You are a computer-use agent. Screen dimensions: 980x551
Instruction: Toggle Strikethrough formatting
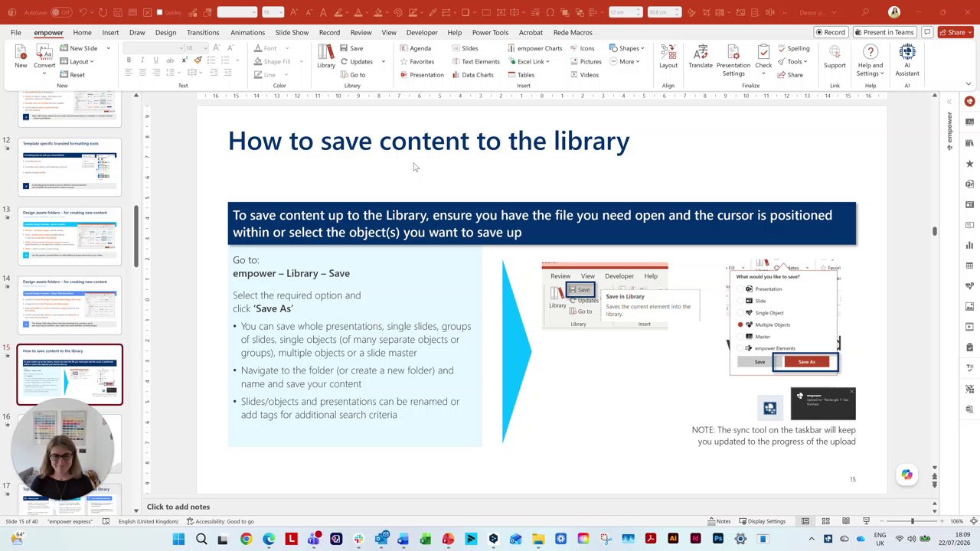click(x=169, y=60)
